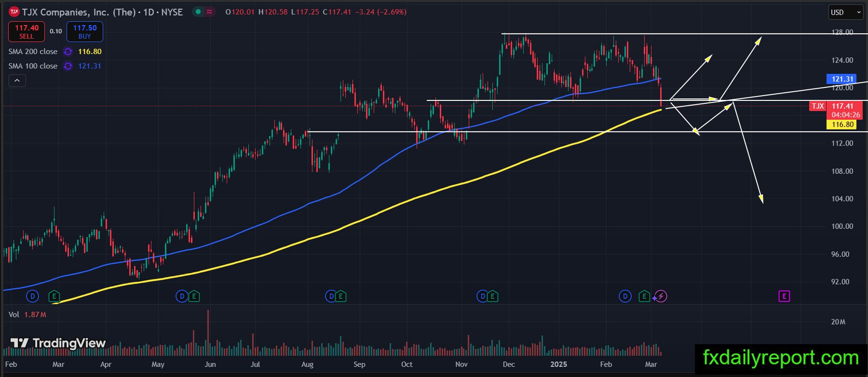Click the high price H120.58
Screen dimensions: 868x377
[273, 12]
